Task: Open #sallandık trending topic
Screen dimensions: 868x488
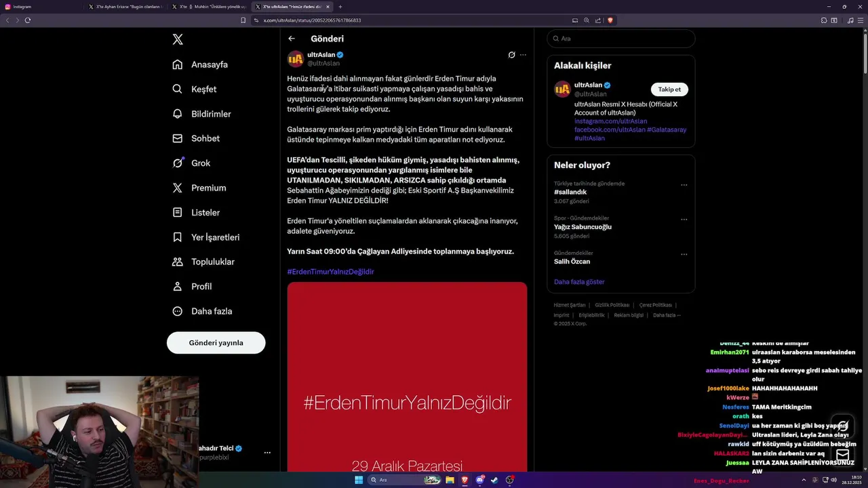Action: (x=570, y=192)
